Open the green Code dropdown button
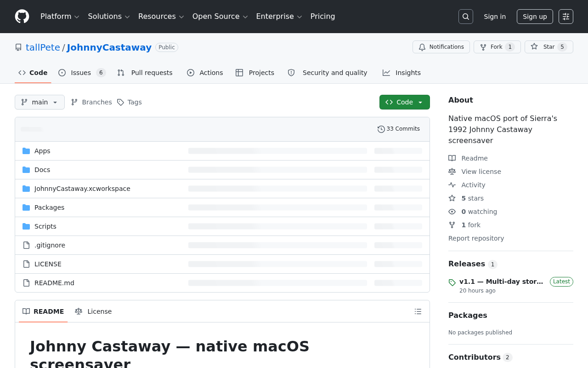 (405, 102)
